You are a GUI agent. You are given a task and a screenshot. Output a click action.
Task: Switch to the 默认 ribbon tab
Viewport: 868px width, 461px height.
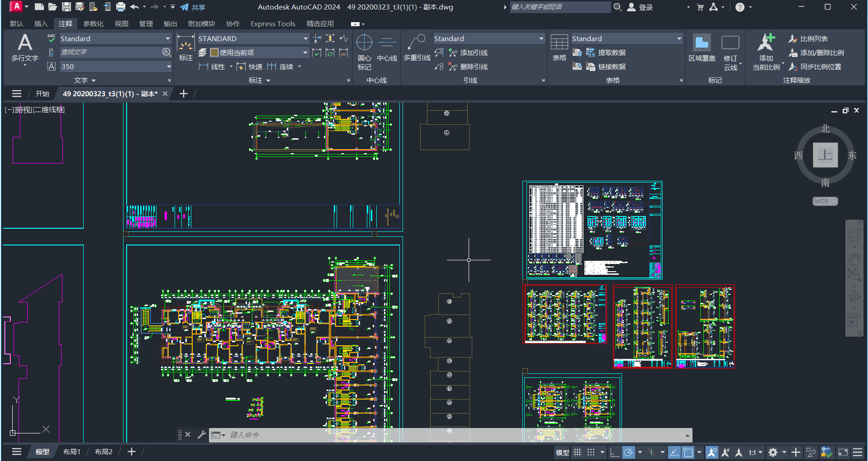[16, 24]
